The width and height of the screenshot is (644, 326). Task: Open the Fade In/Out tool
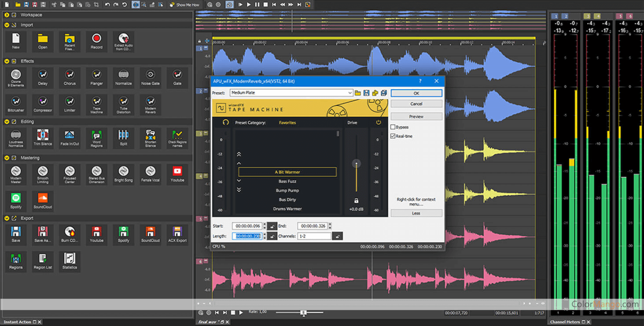point(70,137)
